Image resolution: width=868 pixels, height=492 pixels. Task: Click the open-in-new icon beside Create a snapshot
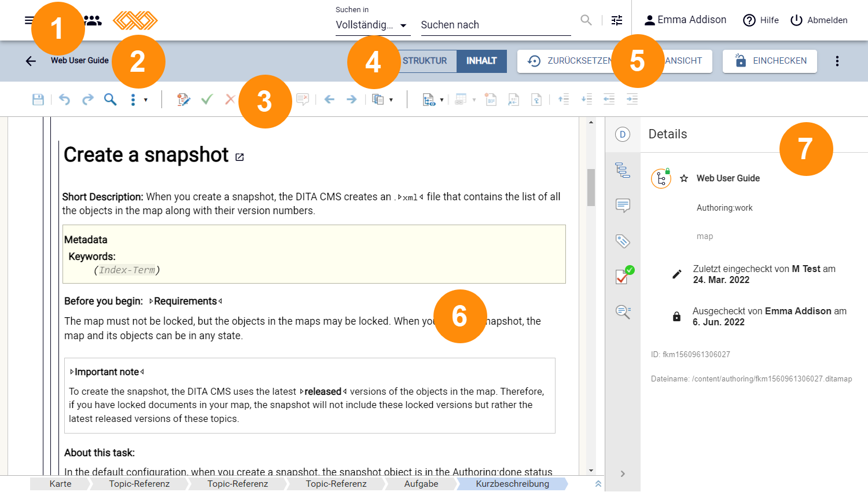pyautogui.click(x=240, y=157)
